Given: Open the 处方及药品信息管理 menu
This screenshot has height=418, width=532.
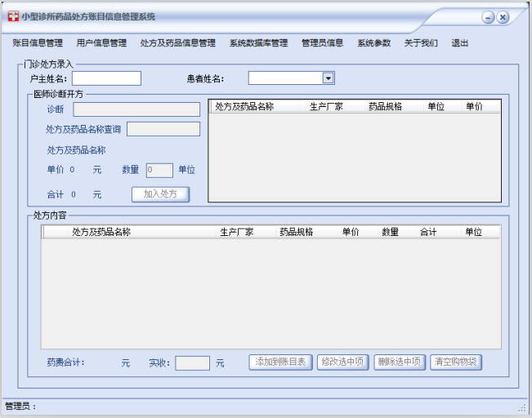Looking at the screenshot, I should 178,43.
